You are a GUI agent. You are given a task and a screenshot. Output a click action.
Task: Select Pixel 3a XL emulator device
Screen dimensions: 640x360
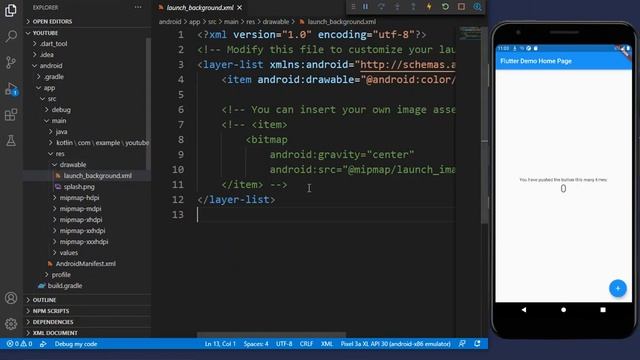point(396,344)
